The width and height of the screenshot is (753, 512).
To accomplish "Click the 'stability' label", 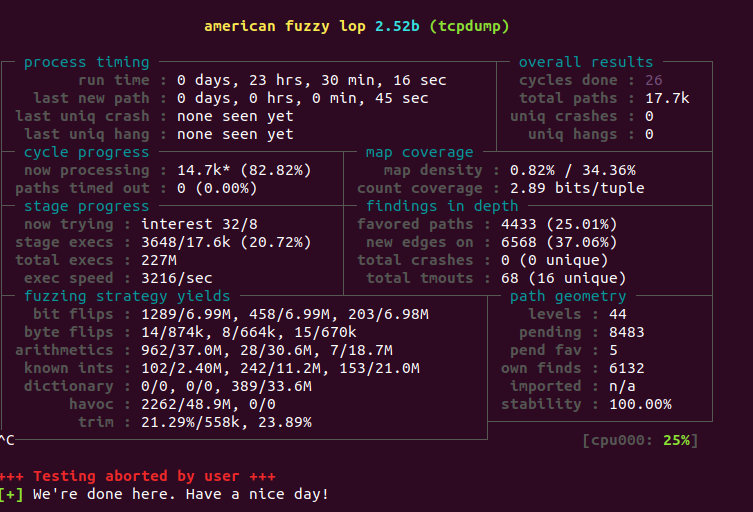I will pos(541,404).
